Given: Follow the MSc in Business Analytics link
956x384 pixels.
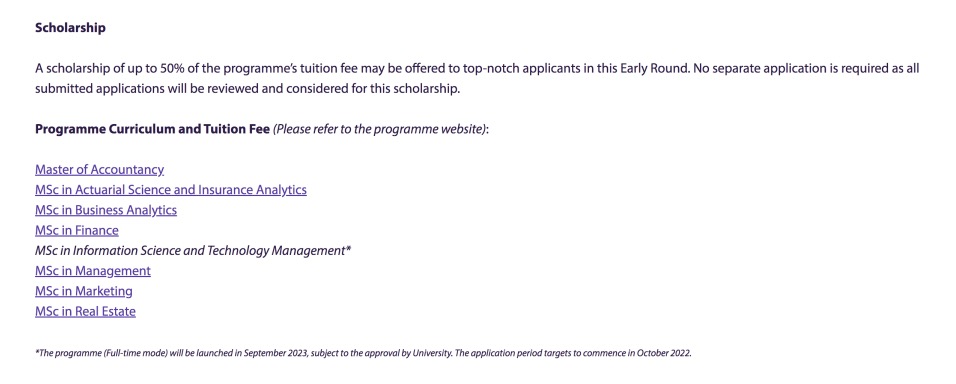Looking at the screenshot, I should tap(106, 210).
